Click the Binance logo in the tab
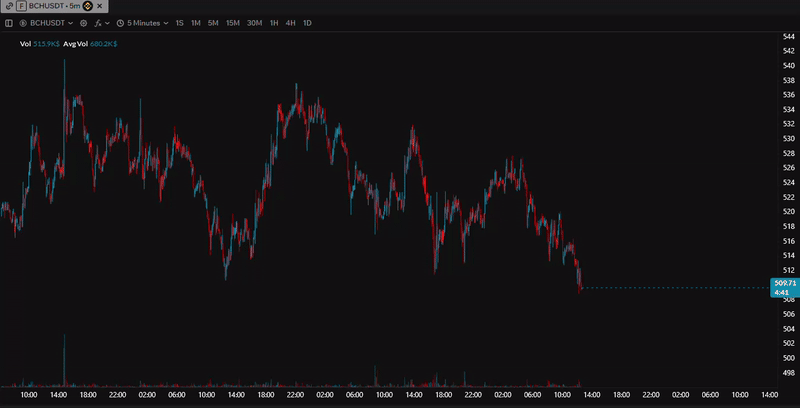The height and width of the screenshot is (408, 800). tap(87, 7)
